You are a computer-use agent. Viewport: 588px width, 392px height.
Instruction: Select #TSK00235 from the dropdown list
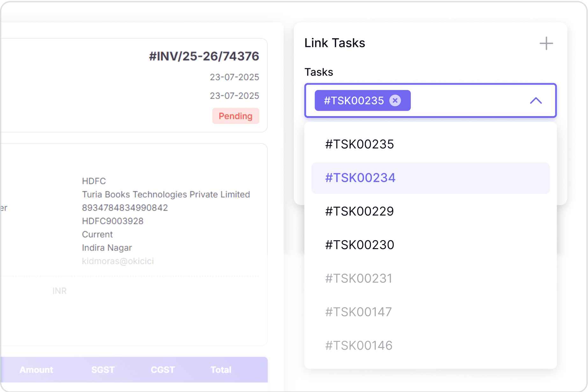pyautogui.click(x=359, y=144)
